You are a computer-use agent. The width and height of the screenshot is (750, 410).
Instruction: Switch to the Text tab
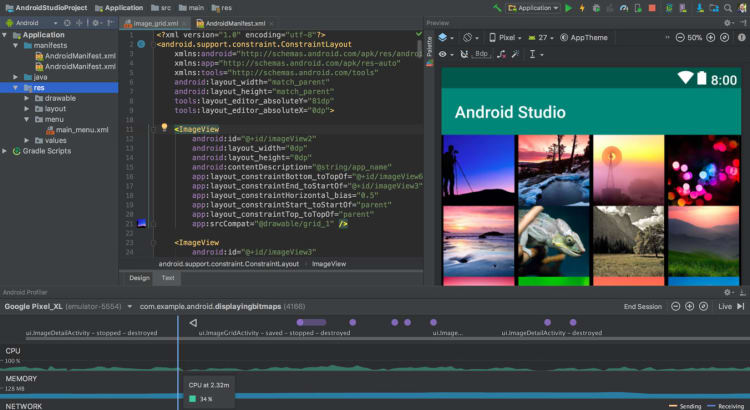pyautogui.click(x=168, y=278)
